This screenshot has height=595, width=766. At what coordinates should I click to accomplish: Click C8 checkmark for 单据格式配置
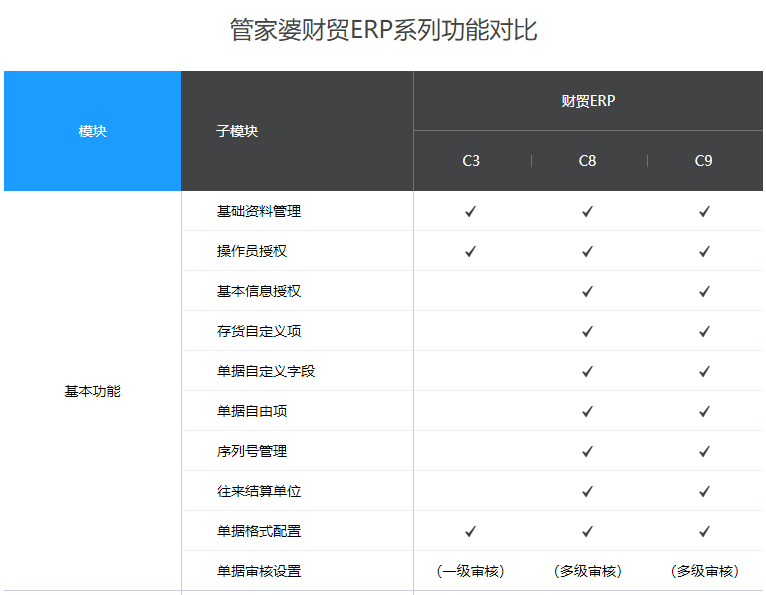coord(587,531)
